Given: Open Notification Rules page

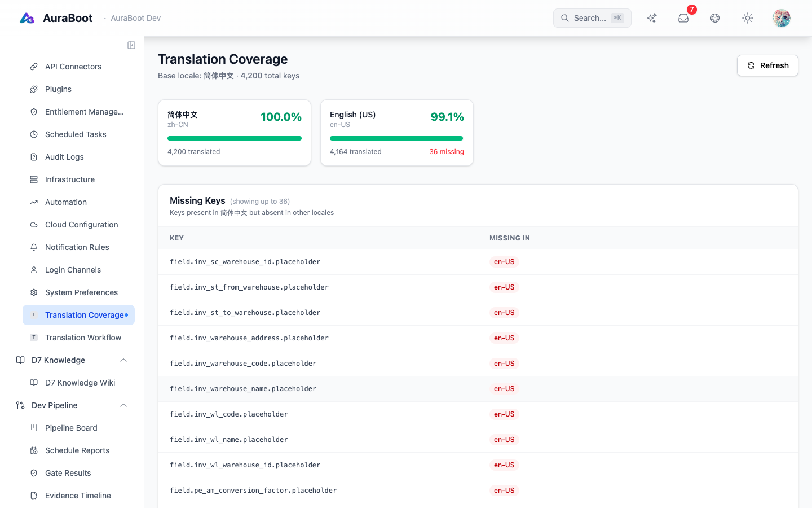Looking at the screenshot, I should click(x=78, y=247).
